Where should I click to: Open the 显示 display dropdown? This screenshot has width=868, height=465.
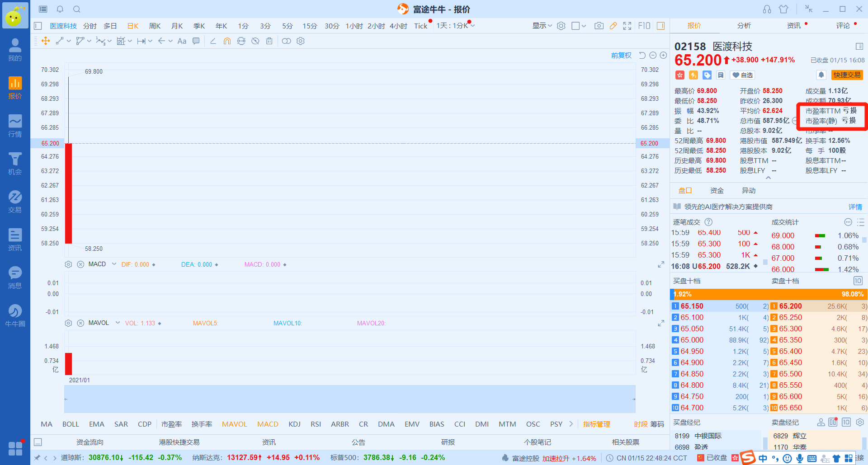pyautogui.click(x=542, y=26)
